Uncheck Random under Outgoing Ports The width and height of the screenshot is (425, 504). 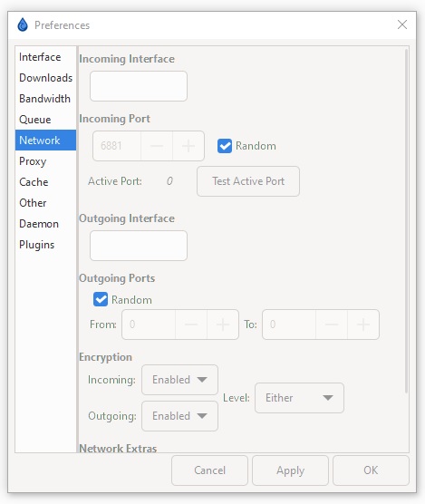(x=101, y=299)
